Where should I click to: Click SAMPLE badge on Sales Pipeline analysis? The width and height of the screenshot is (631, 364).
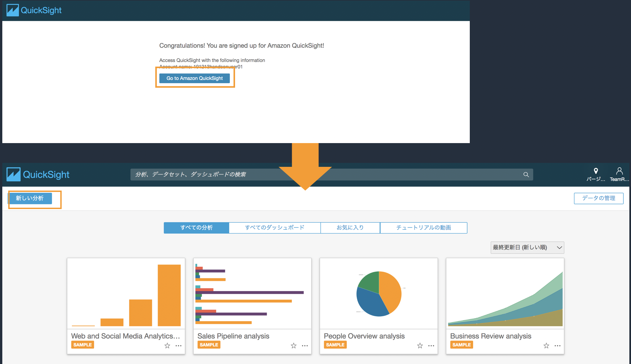pos(209,345)
